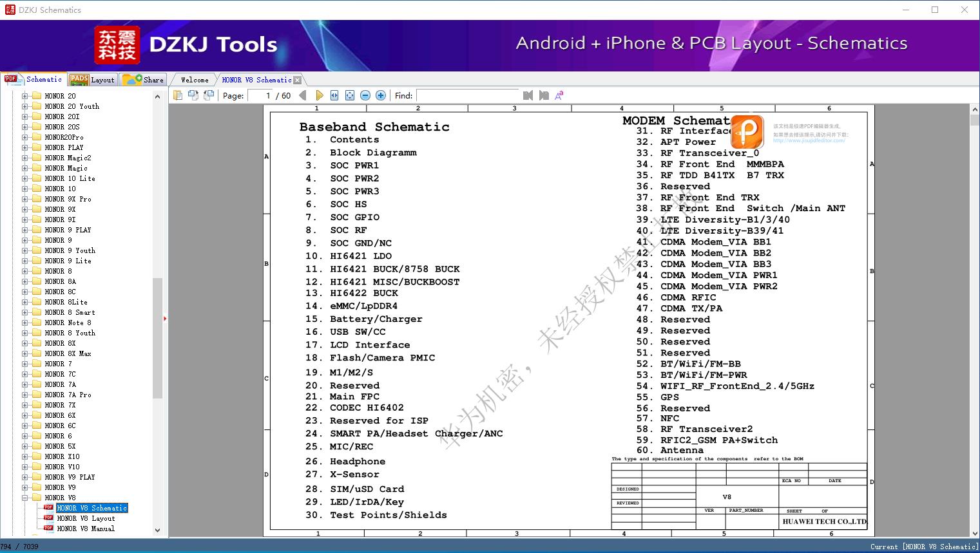This screenshot has width=980, height=553.
Task: Click the DZKJ app icon in title bar
Action: [x=10, y=10]
